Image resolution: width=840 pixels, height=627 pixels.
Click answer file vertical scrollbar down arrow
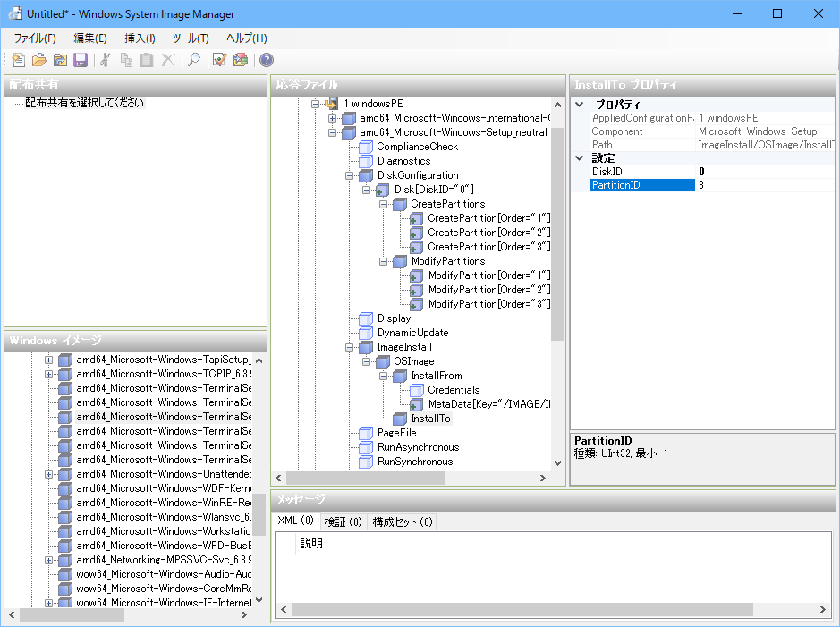(557, 463)
